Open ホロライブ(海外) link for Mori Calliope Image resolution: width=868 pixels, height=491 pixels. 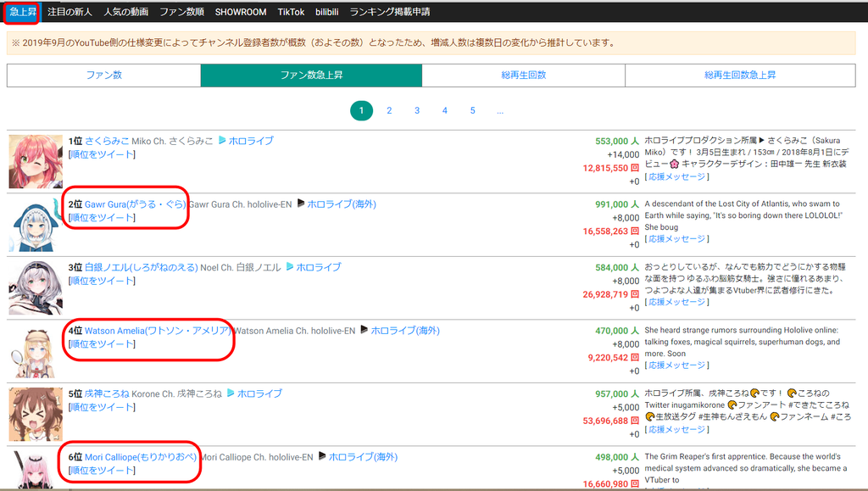pos(363,457)
